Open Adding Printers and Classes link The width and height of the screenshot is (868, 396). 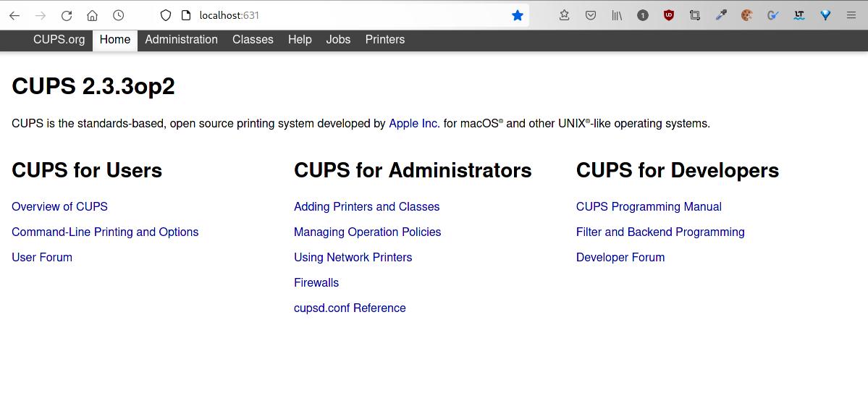(x=367, y=206)
